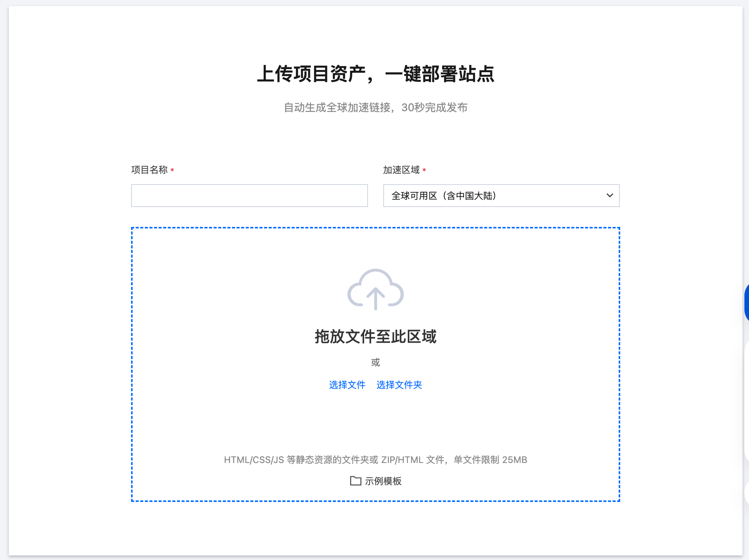The image size is (749, 560).
Task: Click the 拖放文件至此区域 heading text
Action: coord(375,337)
